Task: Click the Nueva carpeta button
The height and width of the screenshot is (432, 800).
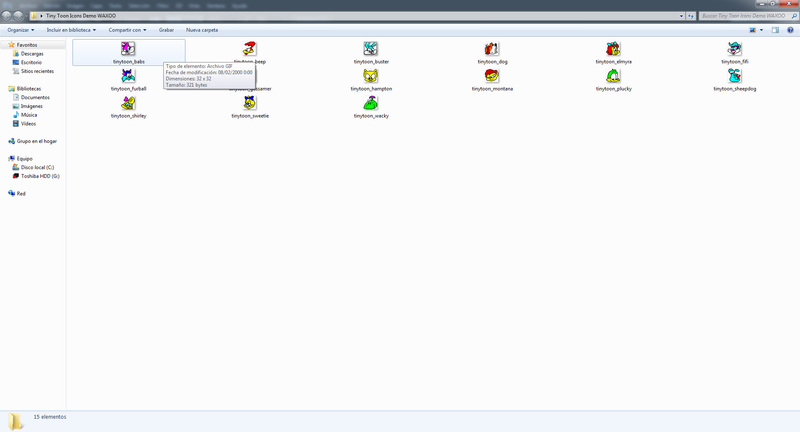Action: (202, 30)
